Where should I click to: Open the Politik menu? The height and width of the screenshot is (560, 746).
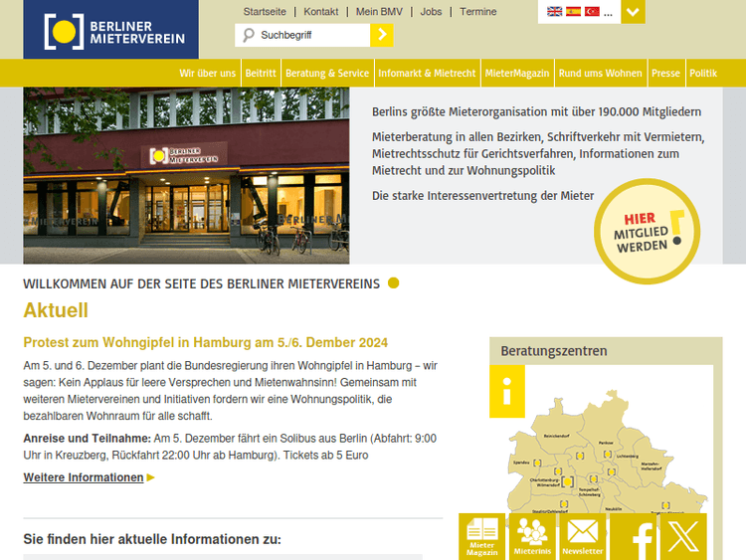click(x=703, y=74)
